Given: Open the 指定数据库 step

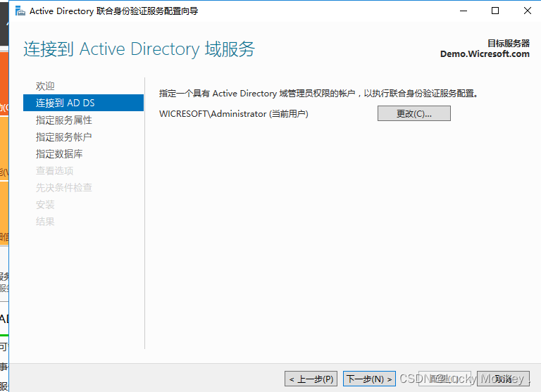Looking at the screenshot, I should coord(59,153).
